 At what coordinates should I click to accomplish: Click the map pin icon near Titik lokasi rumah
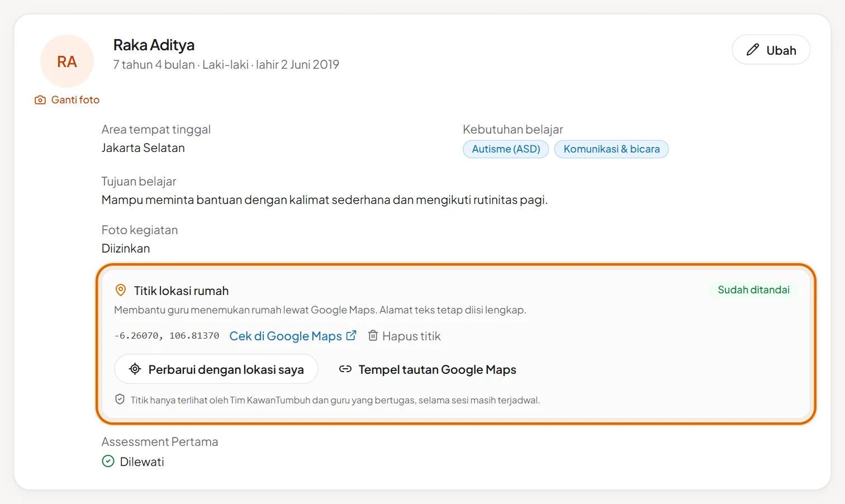pyautogui.click(x=121, y=290)
